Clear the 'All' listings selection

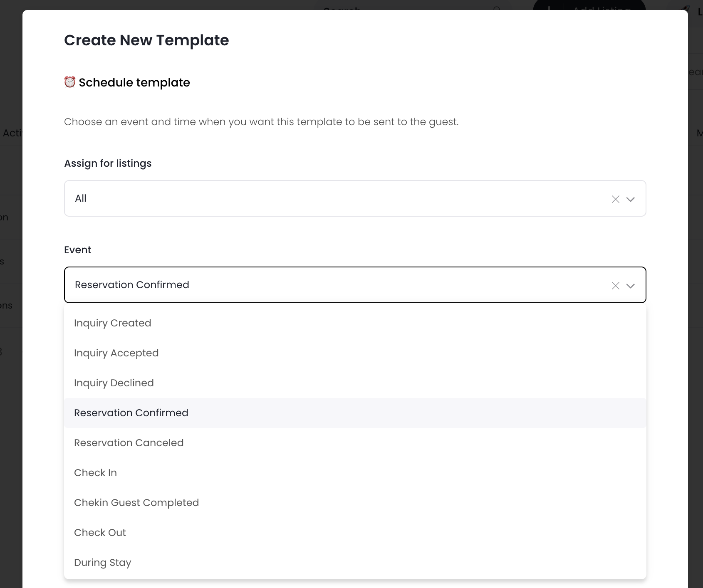click(616, 199)
